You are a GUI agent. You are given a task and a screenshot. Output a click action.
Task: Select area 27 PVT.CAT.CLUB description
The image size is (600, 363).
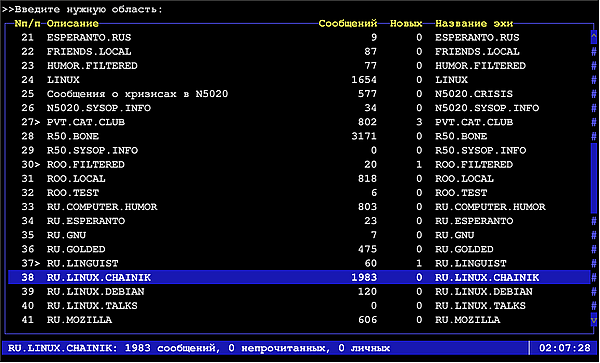(x=86, y=122)
